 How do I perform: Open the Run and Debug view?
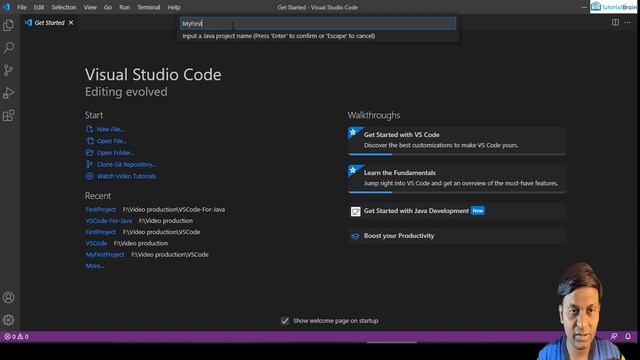tap(8, 93)
